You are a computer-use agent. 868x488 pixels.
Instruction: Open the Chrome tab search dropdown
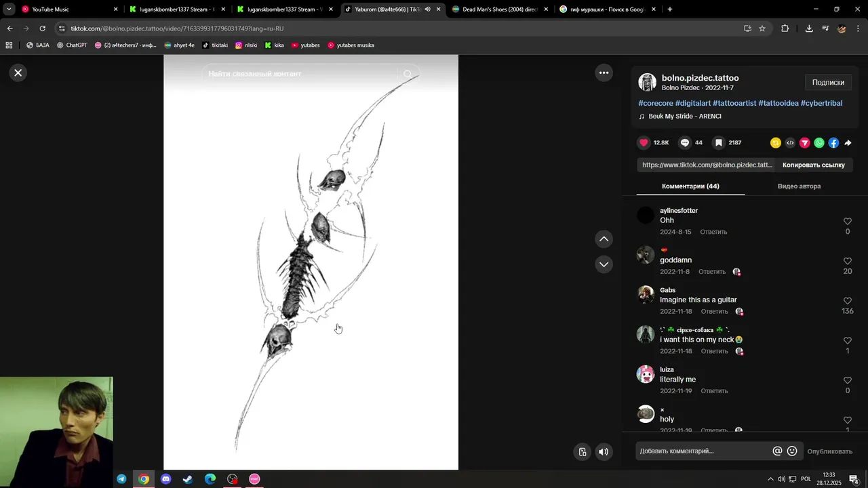coord(9,9)
